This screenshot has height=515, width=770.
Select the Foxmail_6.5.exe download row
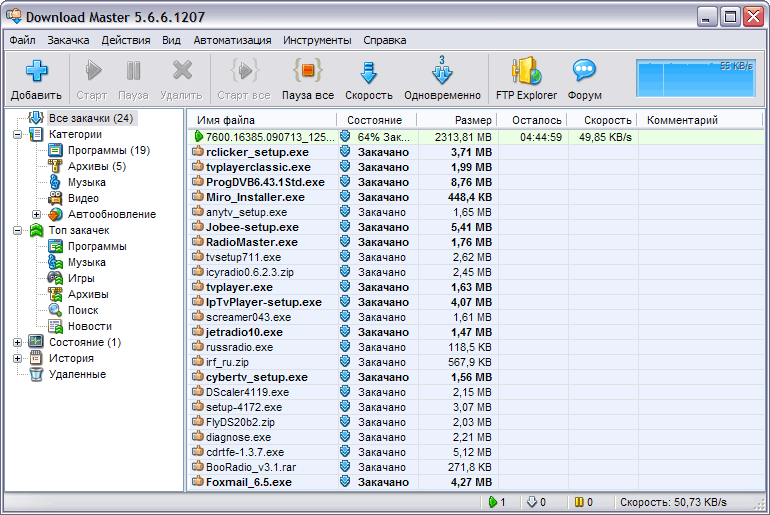pos(249,482)
